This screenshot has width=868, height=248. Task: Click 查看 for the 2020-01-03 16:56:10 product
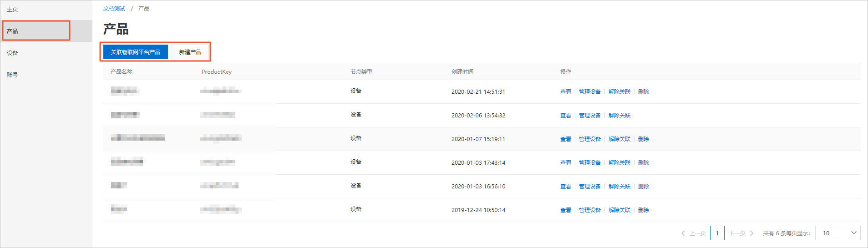pos(566,187)
